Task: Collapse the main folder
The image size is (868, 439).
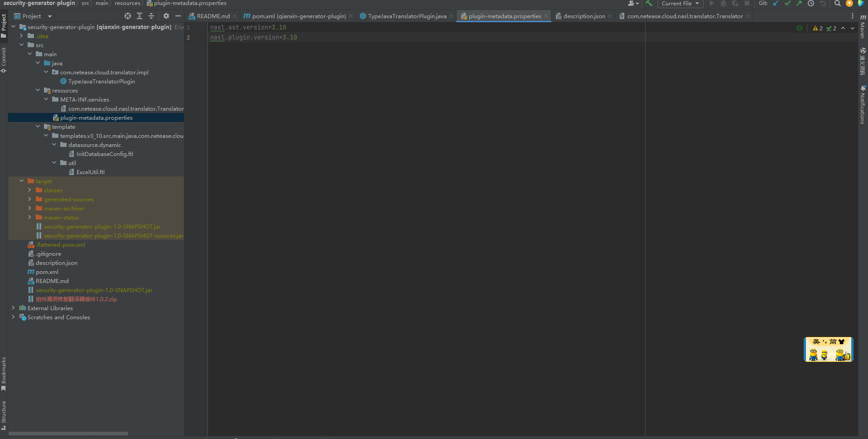Action: [x=30, y=54]
